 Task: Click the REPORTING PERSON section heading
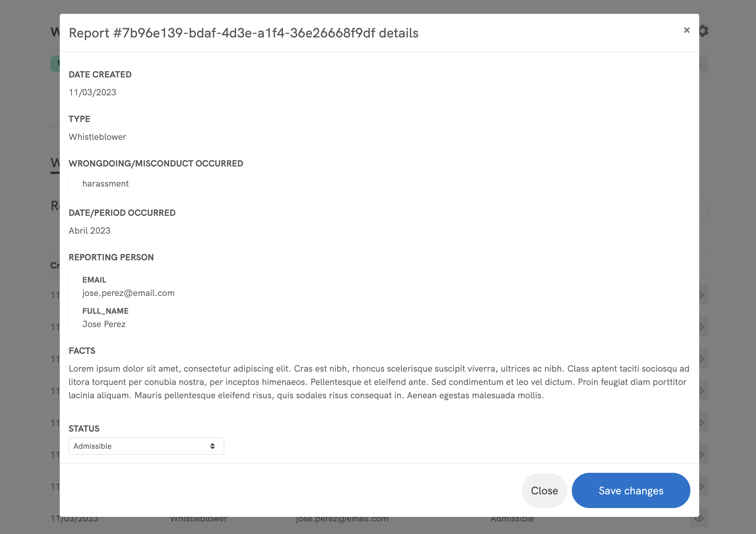[111, 257]
